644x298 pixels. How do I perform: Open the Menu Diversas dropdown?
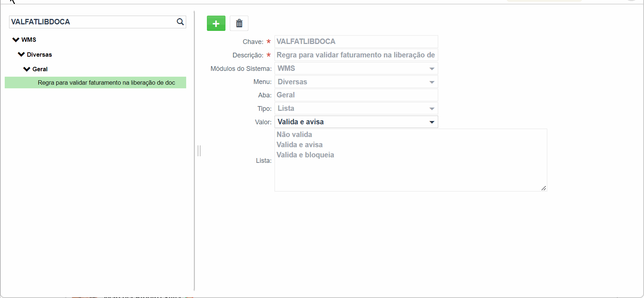[x=356, y=82]
